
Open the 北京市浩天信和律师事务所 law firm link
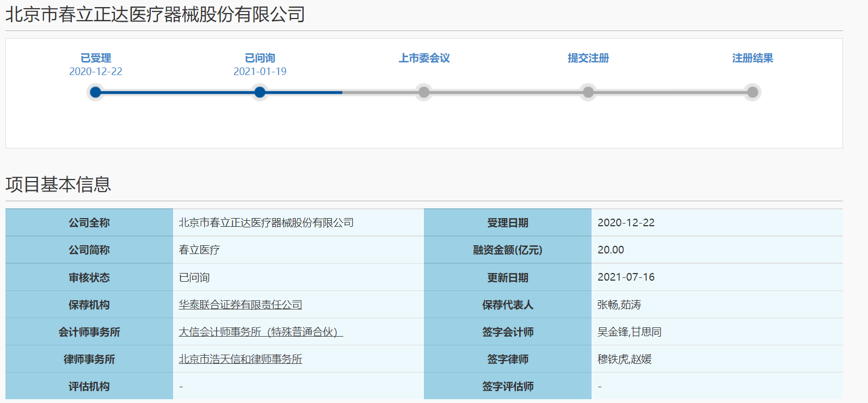[x=240, y=359]
